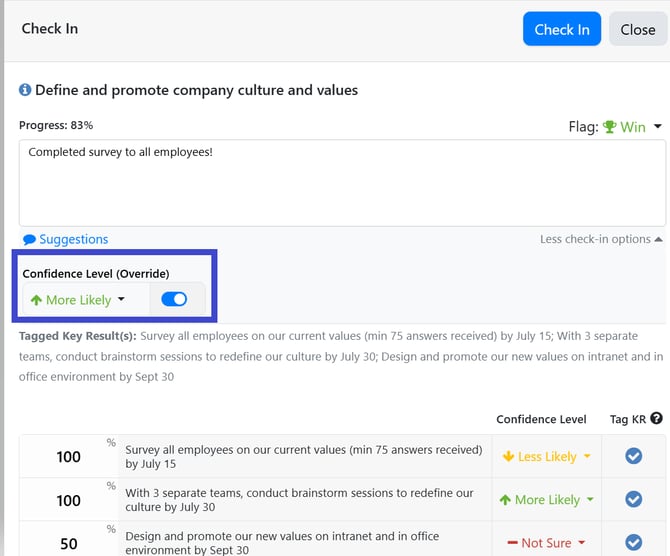
Task: Untag the brainstorm sessions key result
Action: pyautogui.click(x=633, y=499)
